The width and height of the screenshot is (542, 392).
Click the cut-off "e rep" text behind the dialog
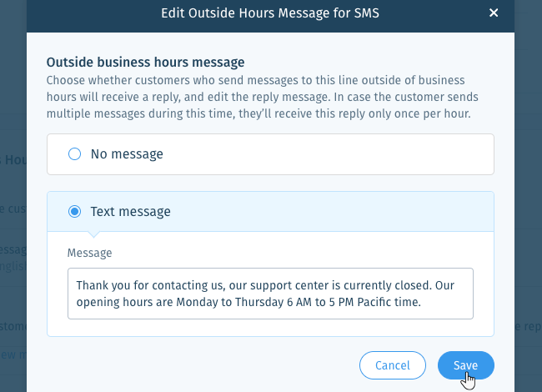(x=528, y=326)
